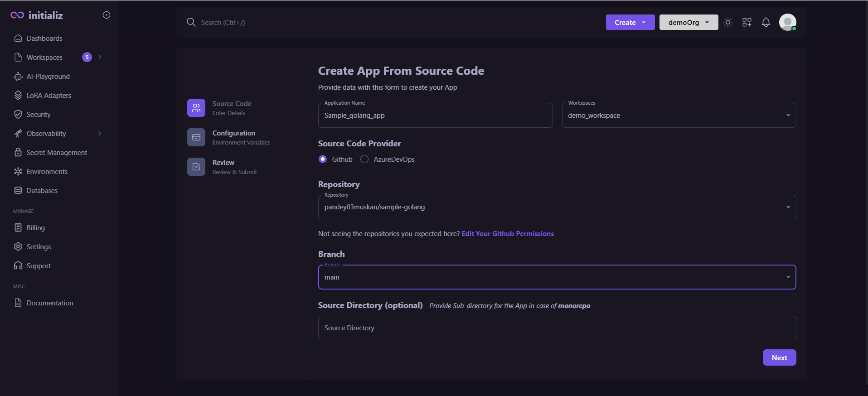
Task: Open Documentation in the sidebar
Action: click(50, 303)
